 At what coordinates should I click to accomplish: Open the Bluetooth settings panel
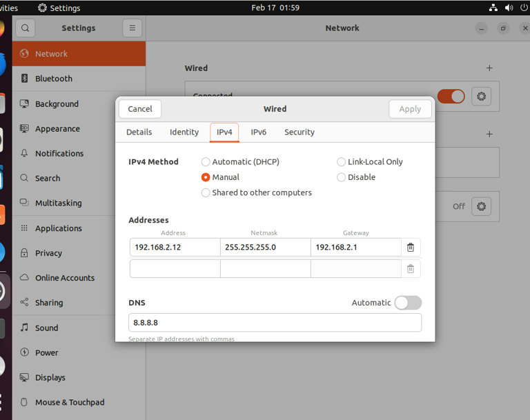coord(54,79)
